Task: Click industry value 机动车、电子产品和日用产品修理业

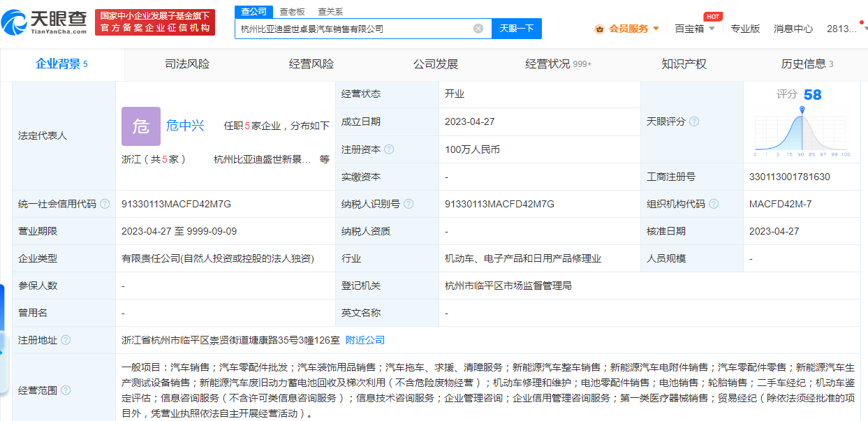Action: [x=523, y=258]
